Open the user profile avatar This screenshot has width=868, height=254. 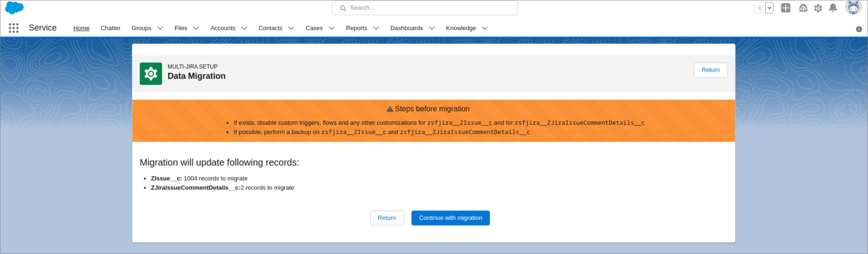[853, 7]
